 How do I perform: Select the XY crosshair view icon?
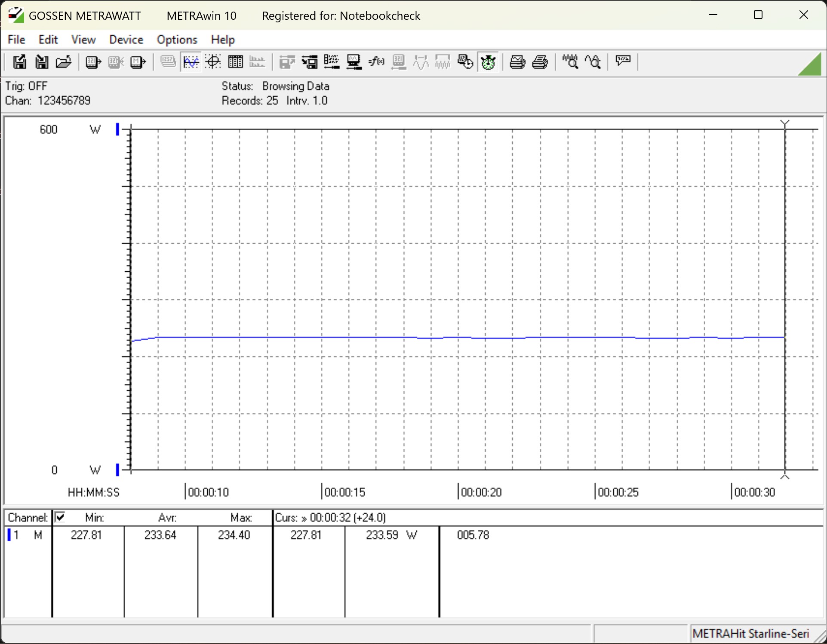[213, 62]
